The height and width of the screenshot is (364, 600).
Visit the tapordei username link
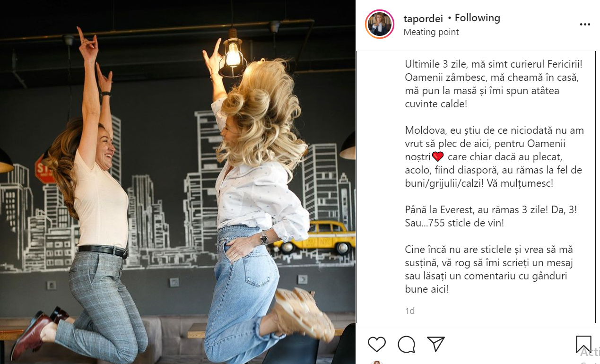[x=423, y=18]
